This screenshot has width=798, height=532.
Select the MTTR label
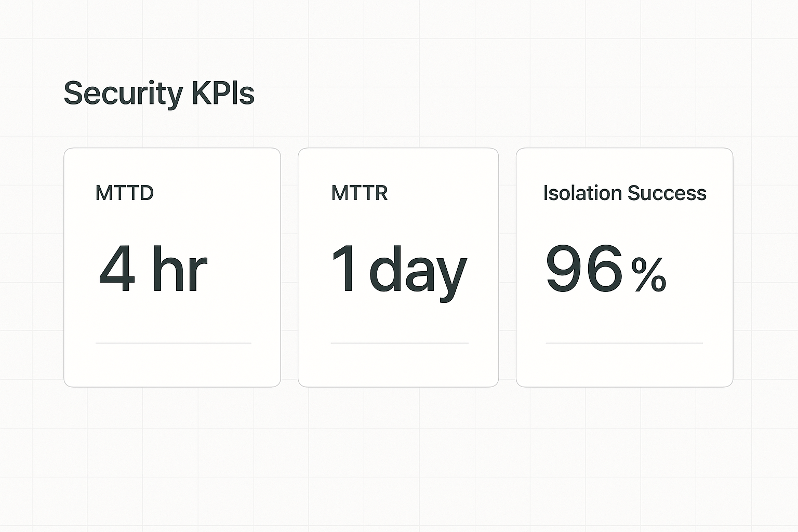click(x=360, y=193)
